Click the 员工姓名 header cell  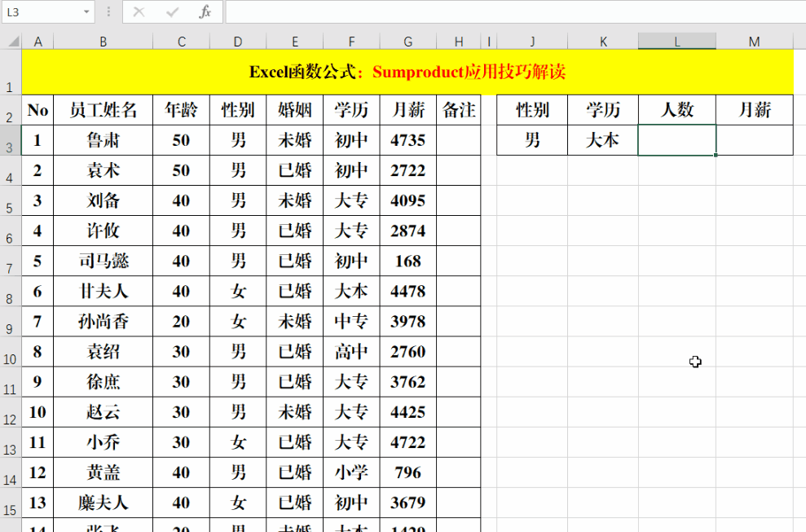[104, 110]
